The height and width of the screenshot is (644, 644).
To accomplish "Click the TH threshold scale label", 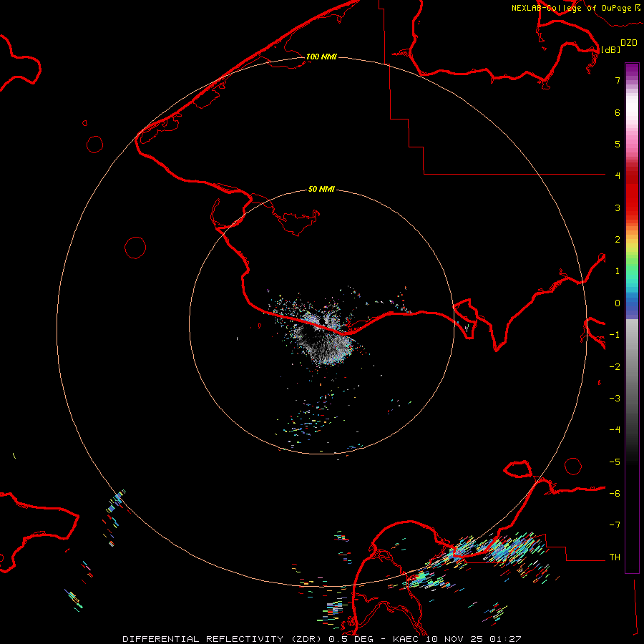I will [x=615, y=557].
